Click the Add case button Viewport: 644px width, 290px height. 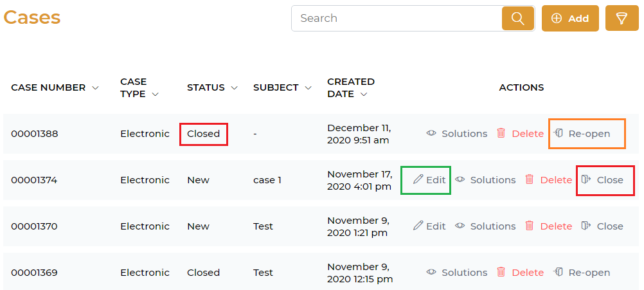pos(570,18)
